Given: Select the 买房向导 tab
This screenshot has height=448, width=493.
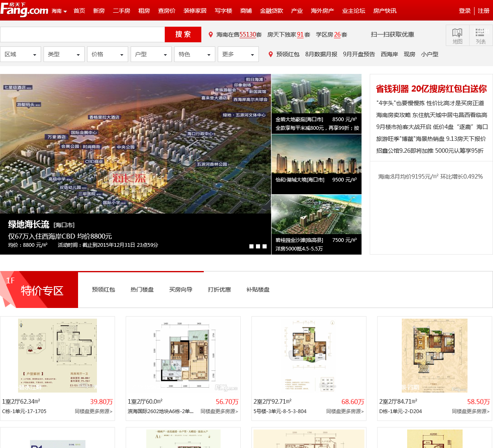Looking at the screenshot, I should (181, 289).
